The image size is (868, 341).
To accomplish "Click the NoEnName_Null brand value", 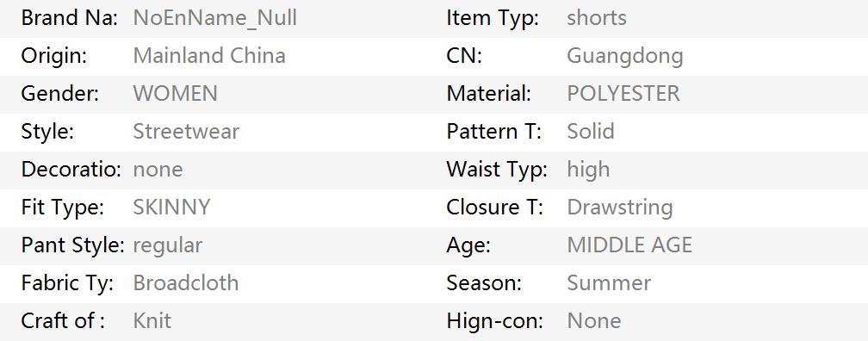I will (x=214, y=18).
